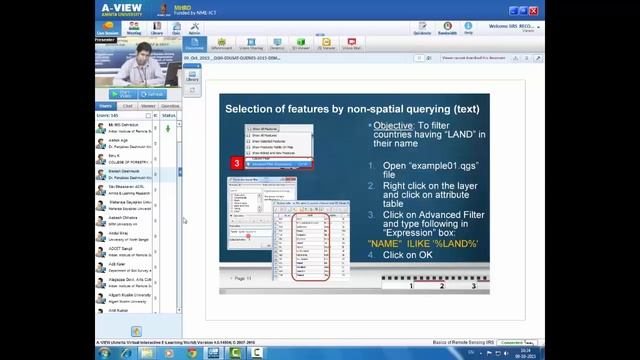Select the Document sharing tool
640x360 pixels.
pos(195,44)
